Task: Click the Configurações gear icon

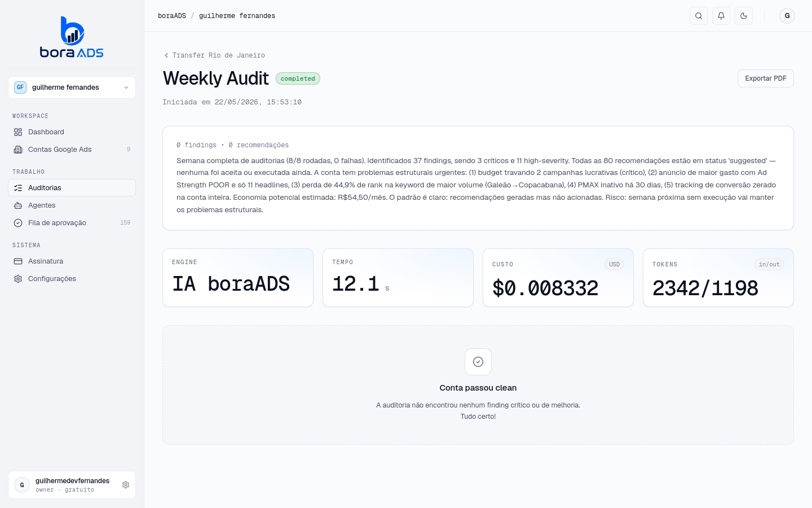Action: (18, 279)
